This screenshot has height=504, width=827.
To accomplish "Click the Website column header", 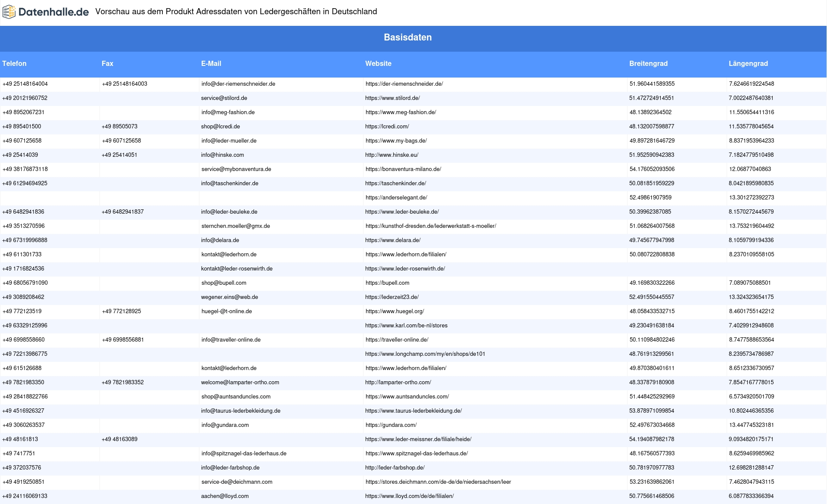I will coord(378,64).
